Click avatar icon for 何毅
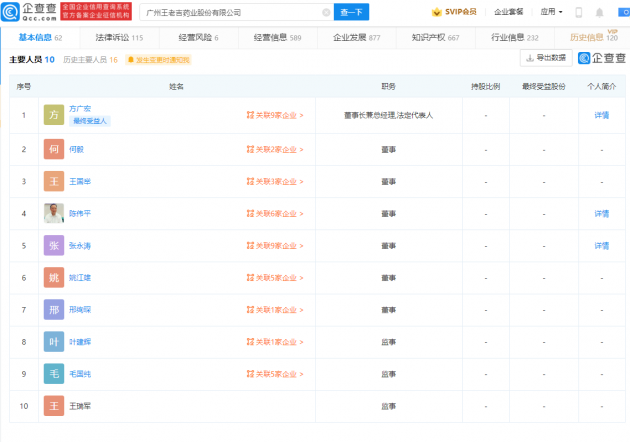Image resolution: width=630 pixels, height=442 pixels. click(54, 149)
